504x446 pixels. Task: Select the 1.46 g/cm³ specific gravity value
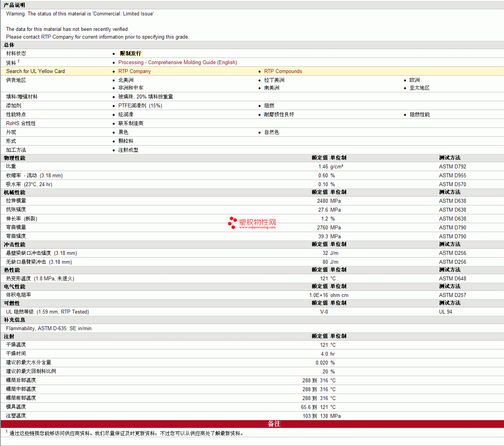click(x=331, y=166)
